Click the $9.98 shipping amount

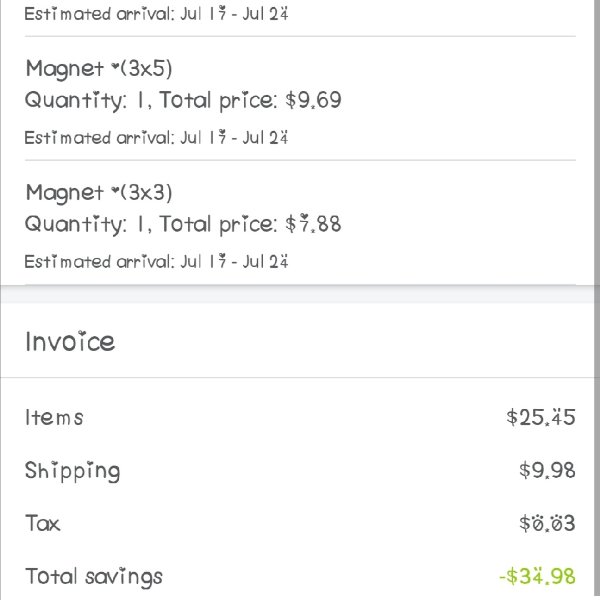click(547, 470)
